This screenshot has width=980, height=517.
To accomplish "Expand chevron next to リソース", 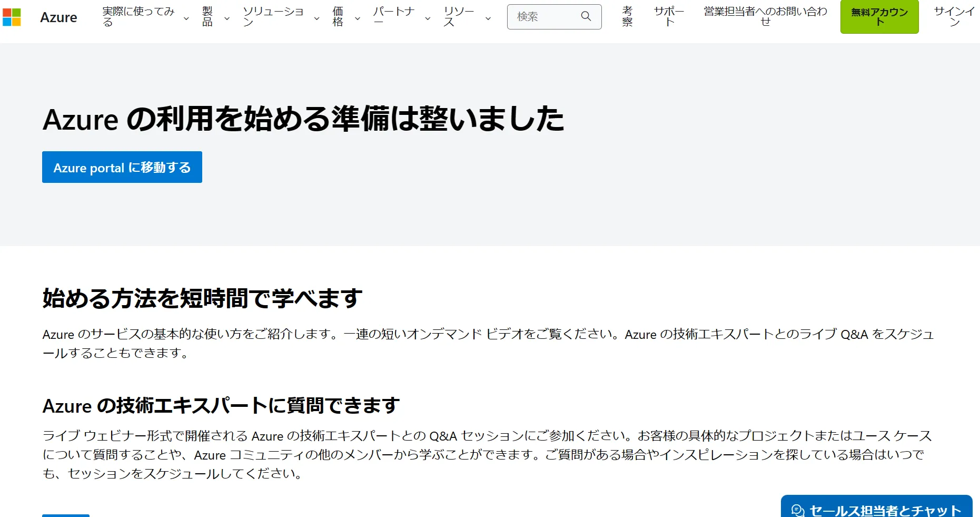I will (x=488, y=18).
